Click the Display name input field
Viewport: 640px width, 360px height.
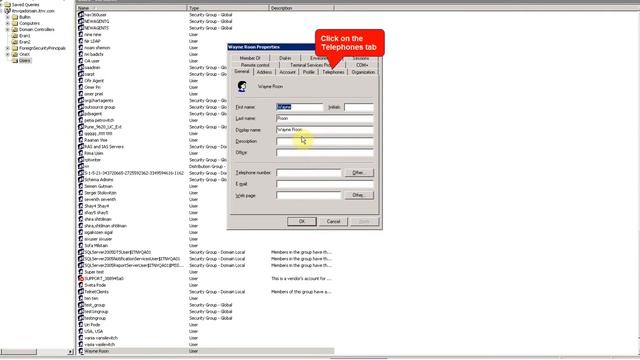(324, 130)
